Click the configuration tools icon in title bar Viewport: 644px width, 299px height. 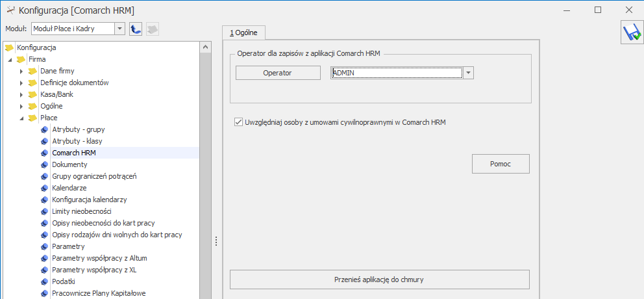coord(11,10)
